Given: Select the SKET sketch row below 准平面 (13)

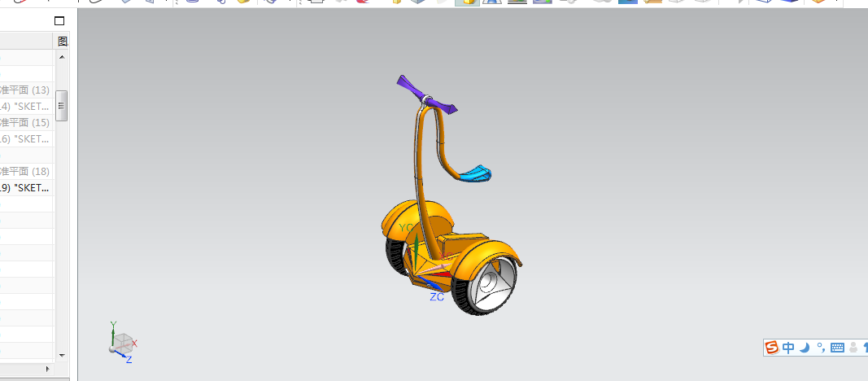Looking at the screenshot, I should 27,107.
